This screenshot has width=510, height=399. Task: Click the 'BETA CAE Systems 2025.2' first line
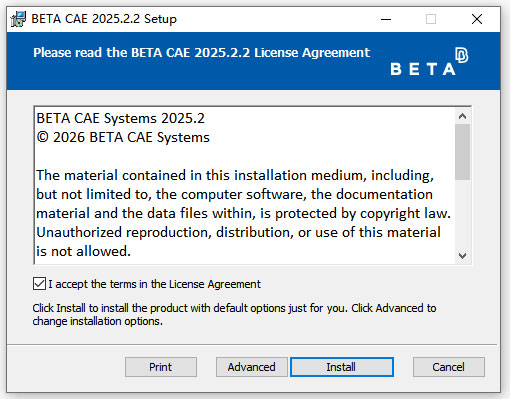click(120, 118)
